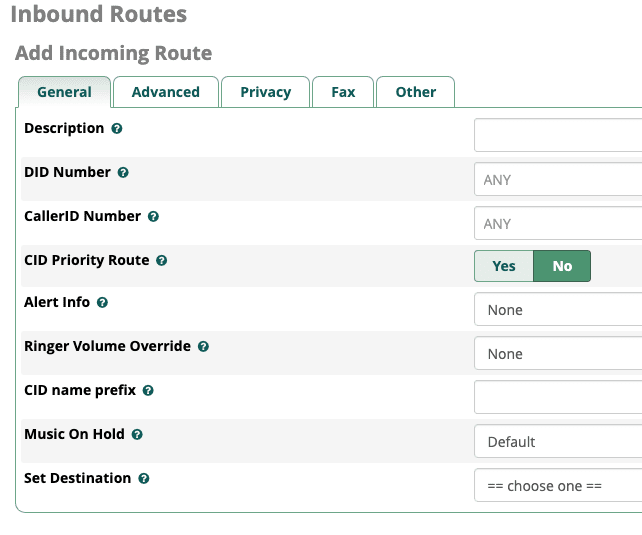This screenshot has height=535, width=642.
Task: Focus the DID Number input field
Action: pyautogui.click(x=558, y=180)
